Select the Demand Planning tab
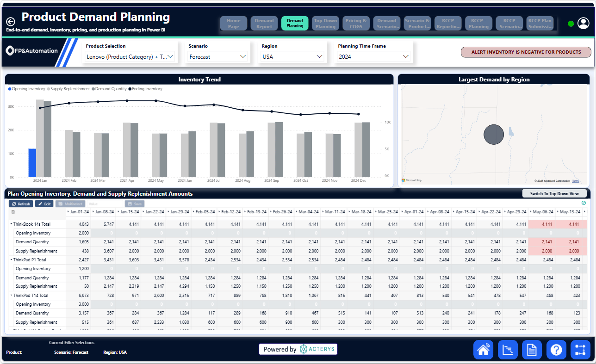The image size is (596, 364). pyautogui.click(x=295, y=24)
